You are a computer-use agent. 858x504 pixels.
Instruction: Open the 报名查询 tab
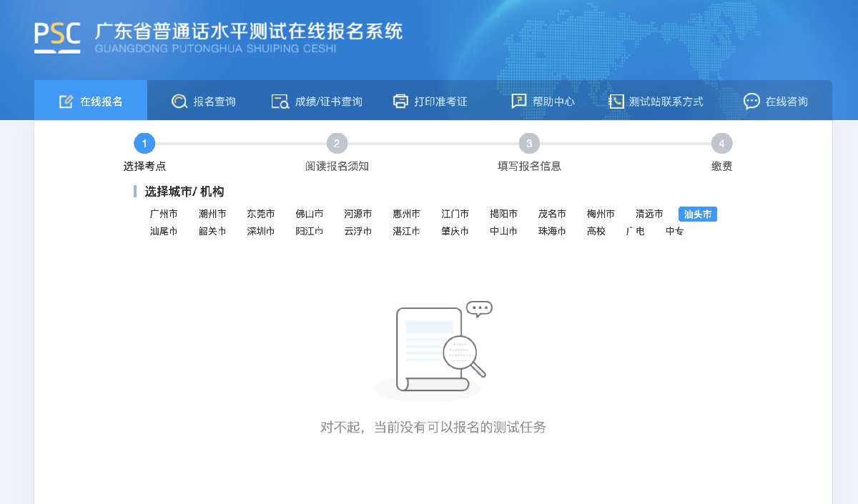214,102
